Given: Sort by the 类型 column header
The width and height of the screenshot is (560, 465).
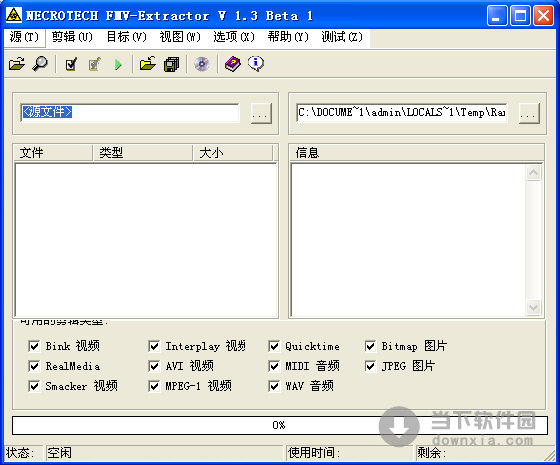Looking at the screenshot, I should (143, 153).
